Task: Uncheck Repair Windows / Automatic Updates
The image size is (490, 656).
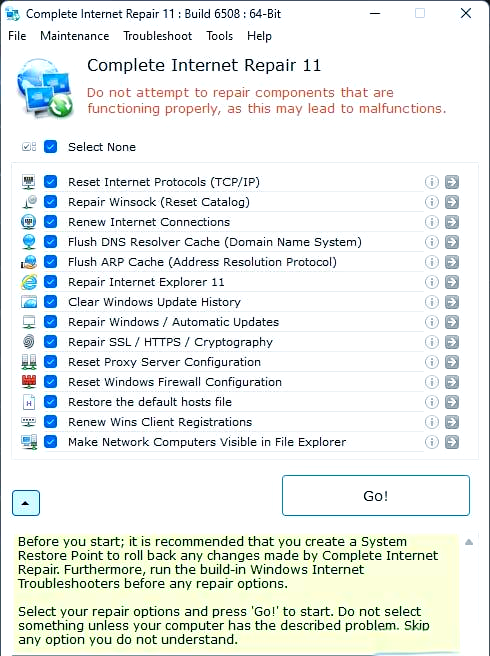Action: [51, 322]
